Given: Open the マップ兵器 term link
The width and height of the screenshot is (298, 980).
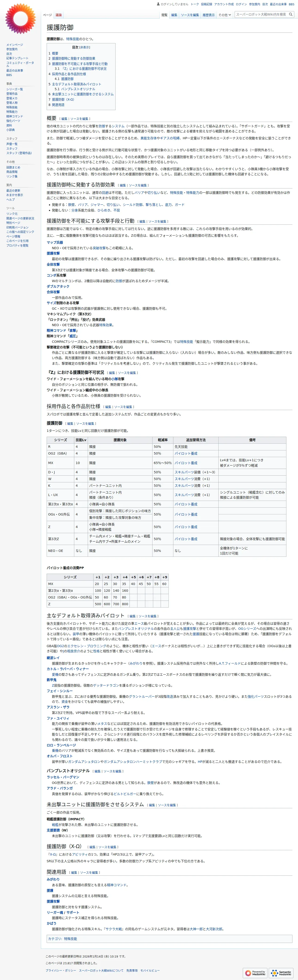Looking at the screenshot, I should [55, 243].
